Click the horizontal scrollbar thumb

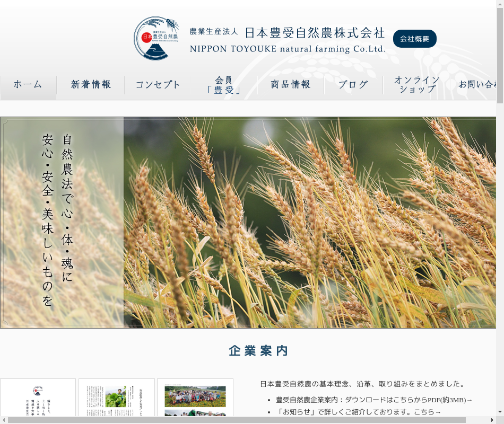click(237, 420)
